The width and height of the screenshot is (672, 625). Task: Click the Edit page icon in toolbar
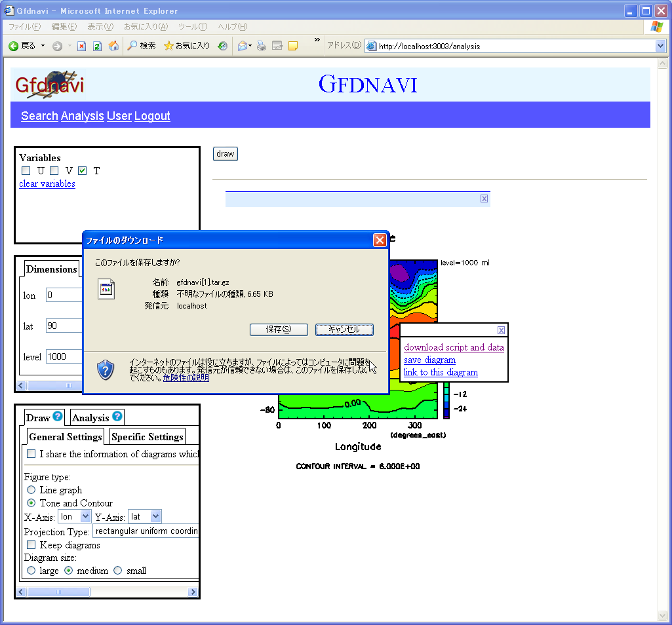277,46
